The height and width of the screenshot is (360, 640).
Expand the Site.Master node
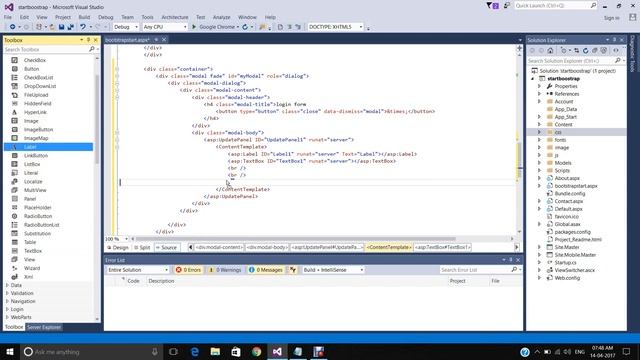539,247
